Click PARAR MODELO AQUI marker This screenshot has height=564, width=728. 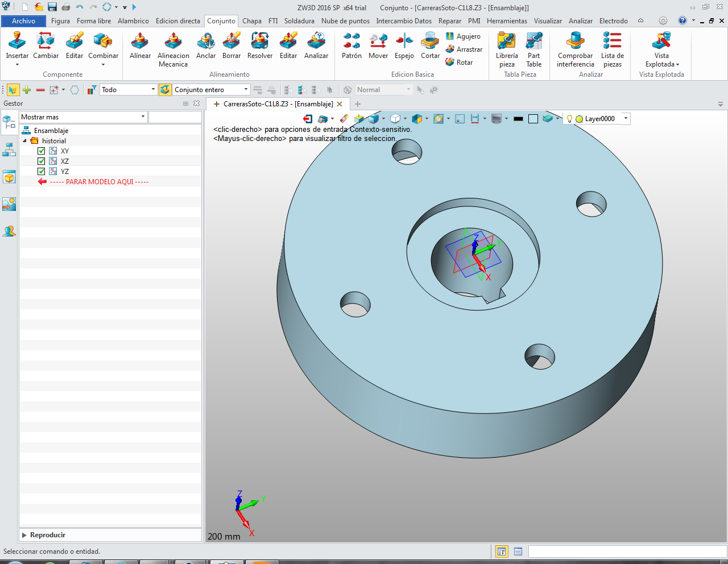click(x=99, y=181)
